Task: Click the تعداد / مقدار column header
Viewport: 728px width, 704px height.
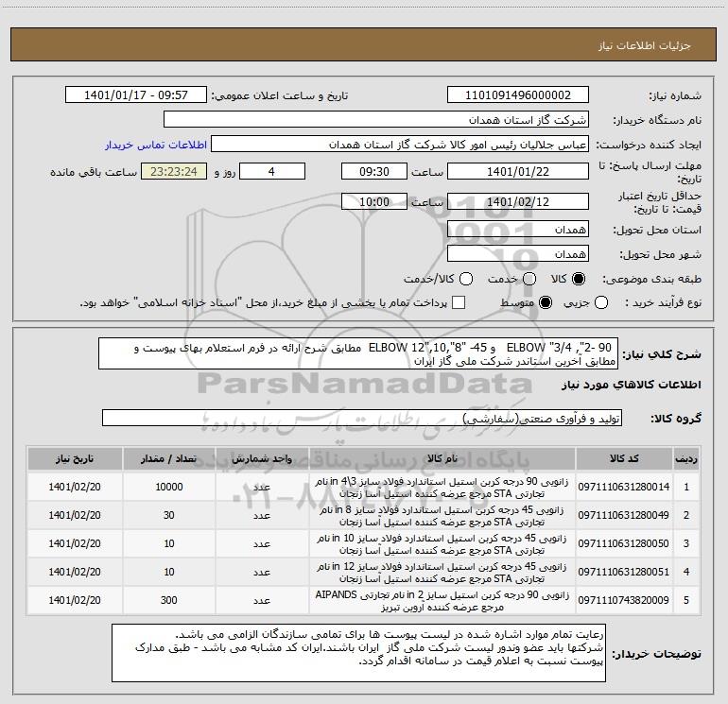Action: coord(169,458)
